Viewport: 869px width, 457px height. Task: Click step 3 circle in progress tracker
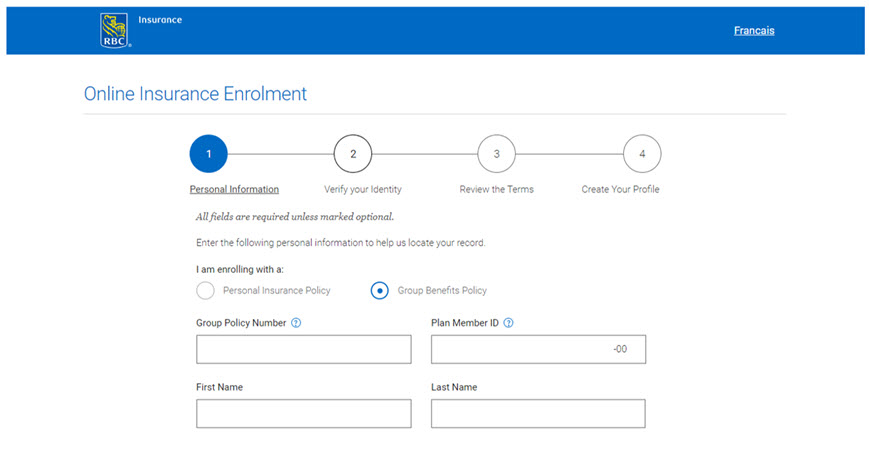(497, 153)
